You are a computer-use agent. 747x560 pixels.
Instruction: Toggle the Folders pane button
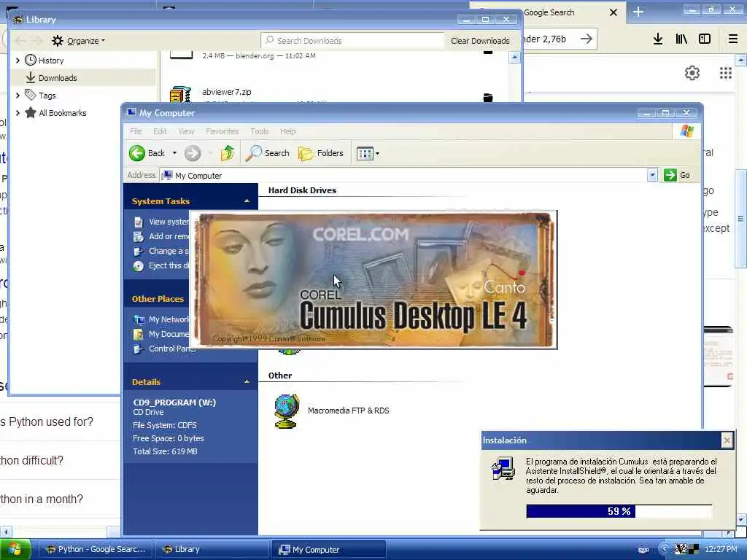pos(321,153)
